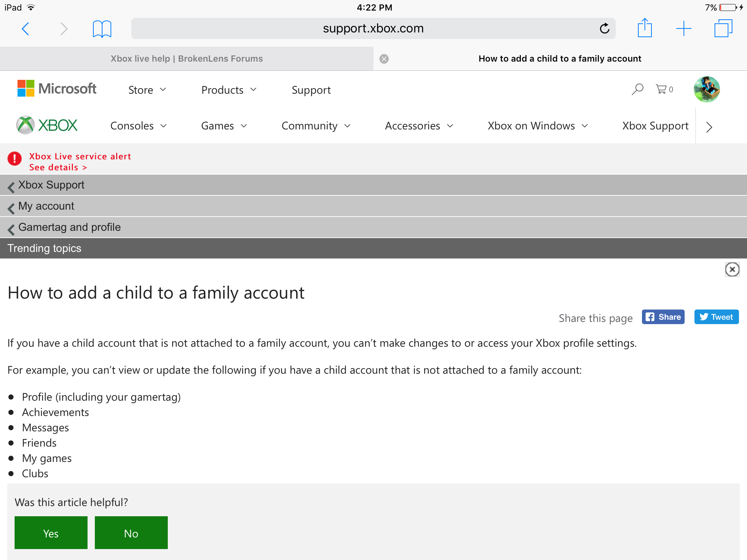Image resolution: width=747 pixels, height=560 pixels.
Task: Tap the battery indicator in status bar
Action: pos(728,7)
